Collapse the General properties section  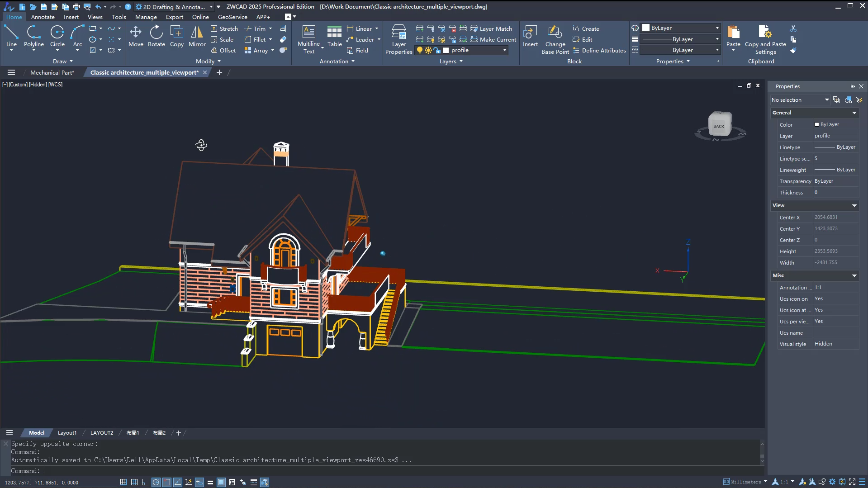coord(854,113)
